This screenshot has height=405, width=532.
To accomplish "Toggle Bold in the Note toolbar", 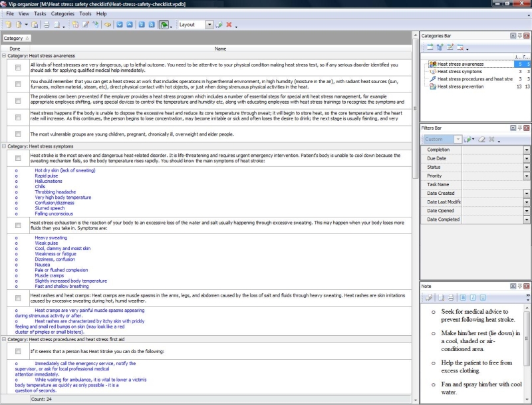I will [464, 297].
